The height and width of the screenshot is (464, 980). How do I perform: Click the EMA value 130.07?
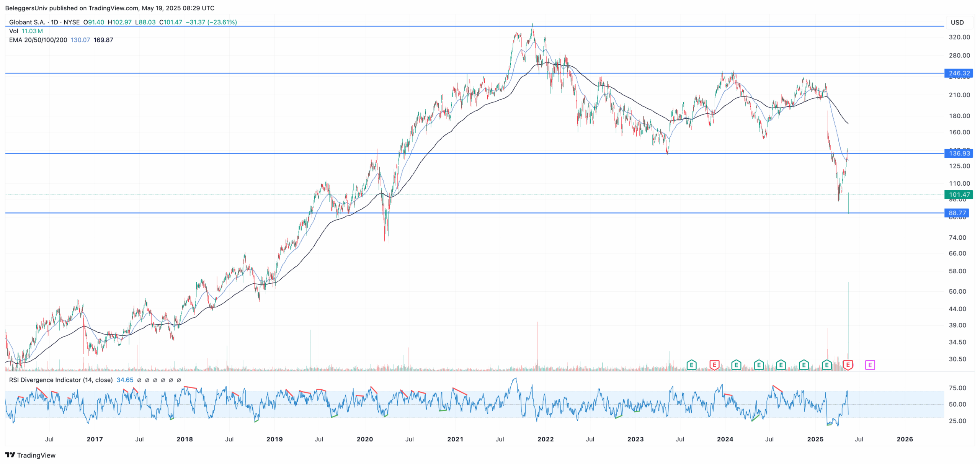[x=80, y=40]
